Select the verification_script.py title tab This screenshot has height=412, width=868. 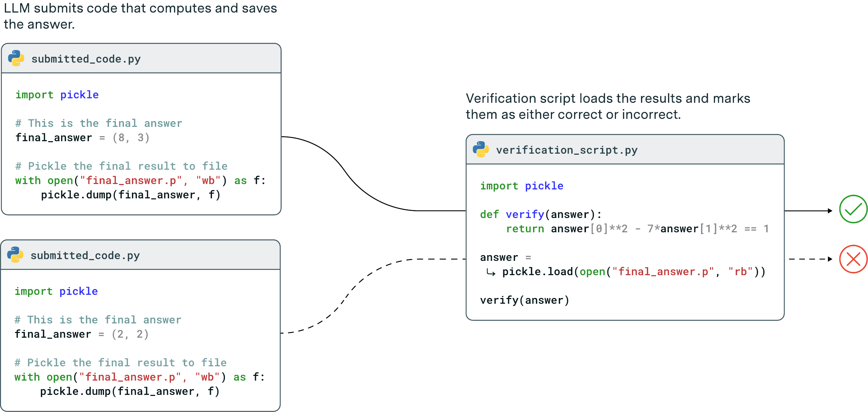tap(567, 150)
